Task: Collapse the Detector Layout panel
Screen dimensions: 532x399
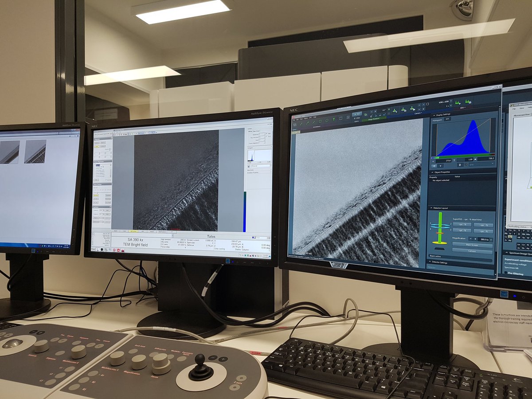Action: (431, 208)
